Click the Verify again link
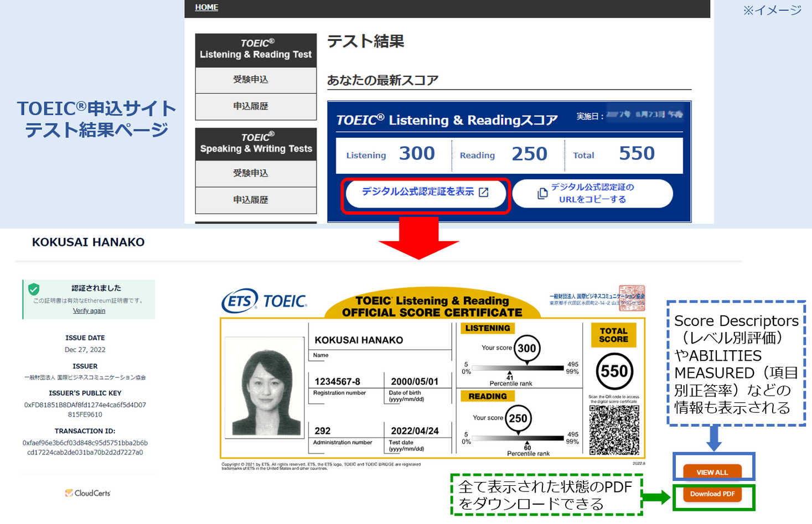The image size is (812, 524). click(89, 310)
